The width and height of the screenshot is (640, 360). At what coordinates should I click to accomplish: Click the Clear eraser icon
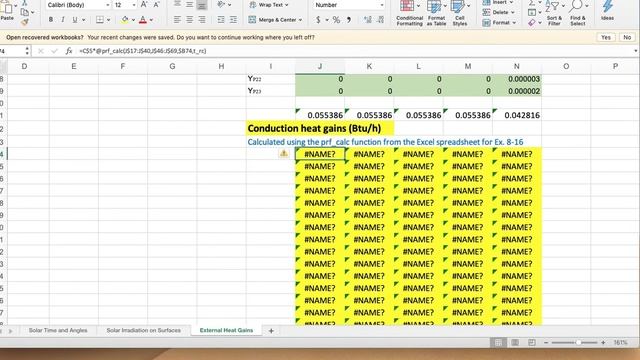coord(532,23)
